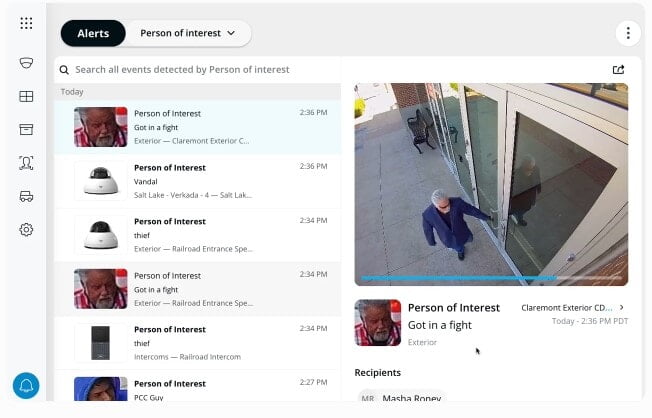Click the blue hoodie person thumbnail
This screenshot has width=652, height=418.
tap(101, 389)
